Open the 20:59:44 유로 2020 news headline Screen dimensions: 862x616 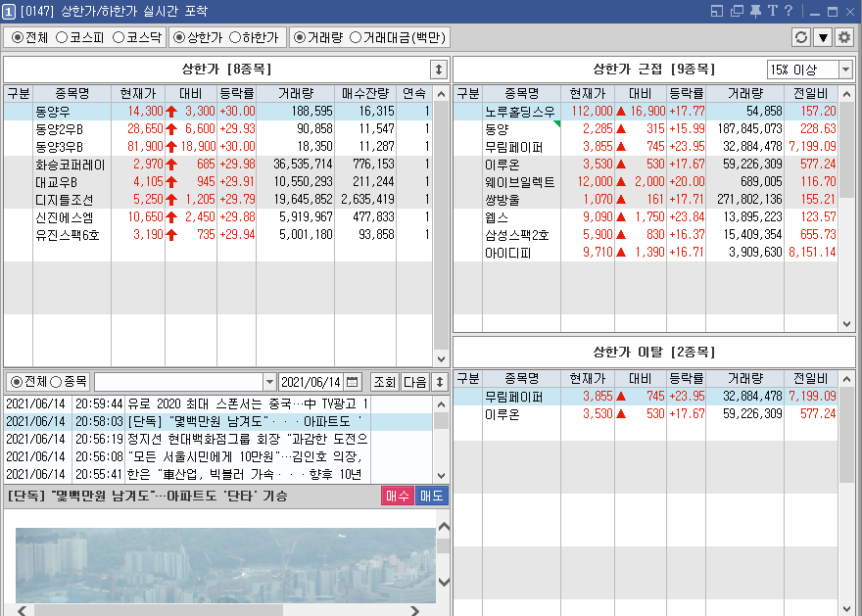click(x=218, y=403)
